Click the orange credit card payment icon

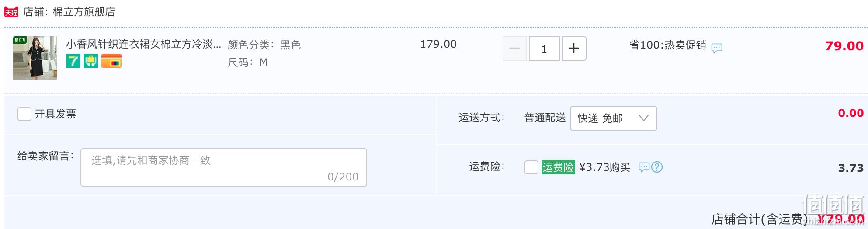[x=111, y=61]
